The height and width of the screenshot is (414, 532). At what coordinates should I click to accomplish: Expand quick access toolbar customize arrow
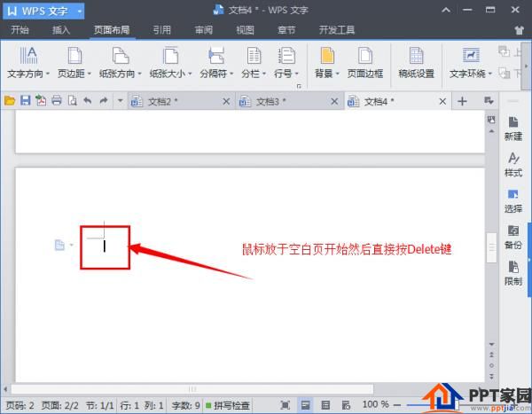(x=120, y=100)
